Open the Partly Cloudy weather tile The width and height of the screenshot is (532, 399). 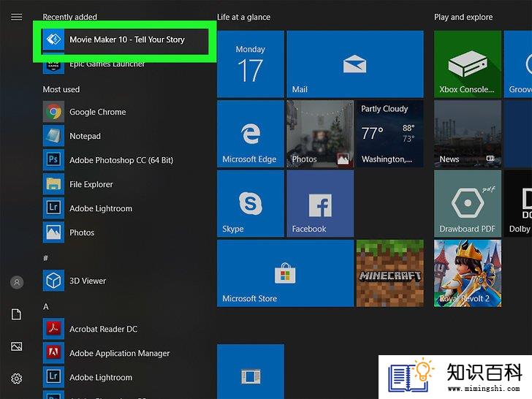tap(389, 134)
